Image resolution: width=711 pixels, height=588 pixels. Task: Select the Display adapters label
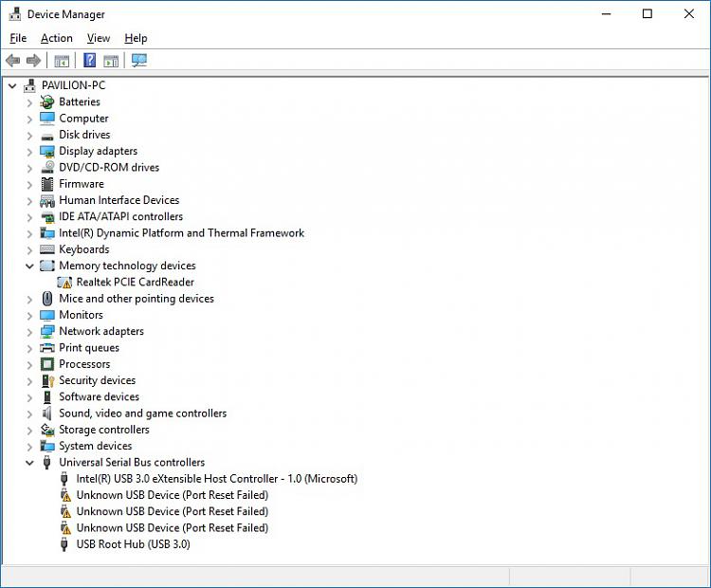click(x=98, y=151)
